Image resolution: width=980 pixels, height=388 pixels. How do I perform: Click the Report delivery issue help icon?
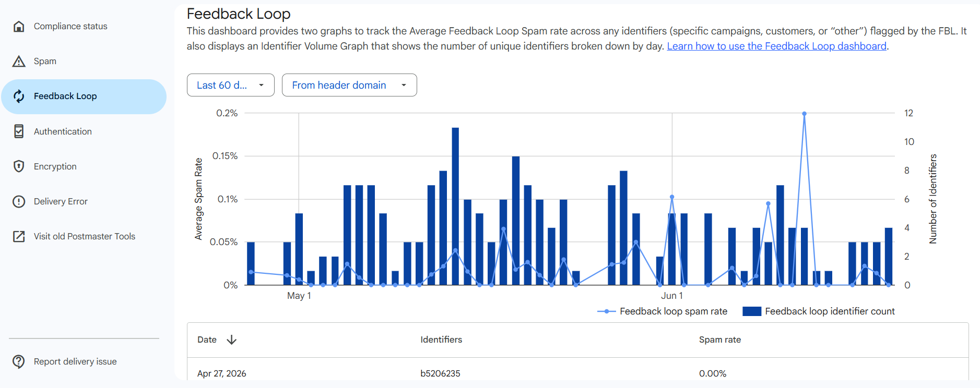point(19,361)
